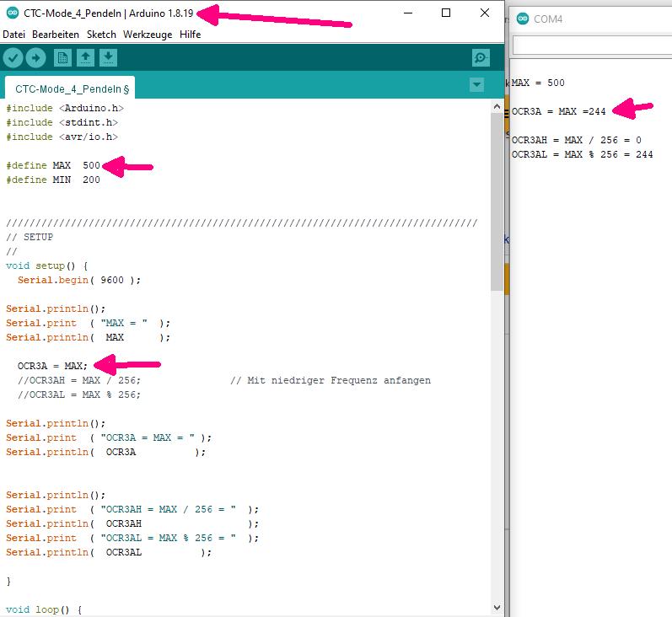The height and width of the screenshot is (617, 672).
Task: Click the Arduino logo in the IDE title bar
Action: click(x=13, y=13)
